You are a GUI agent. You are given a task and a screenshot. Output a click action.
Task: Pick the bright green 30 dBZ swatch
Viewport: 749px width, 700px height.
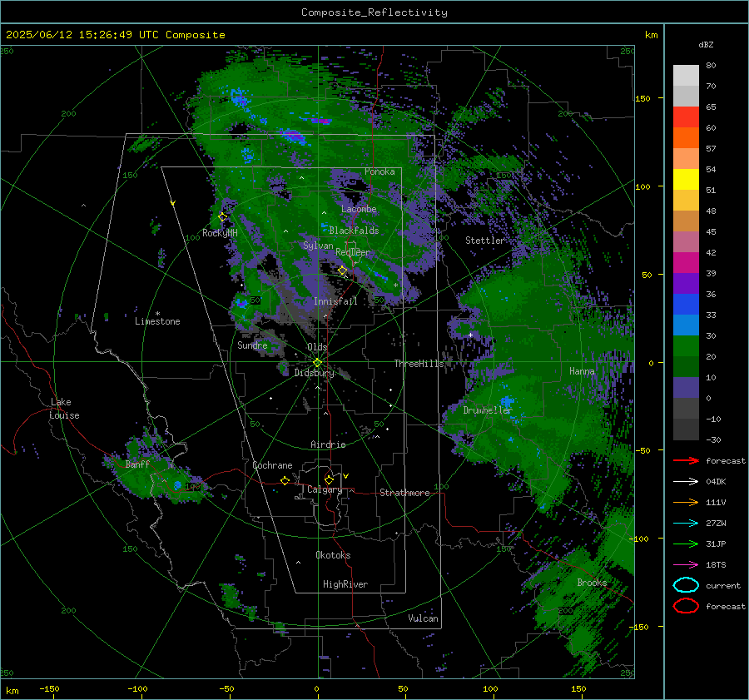686,346
